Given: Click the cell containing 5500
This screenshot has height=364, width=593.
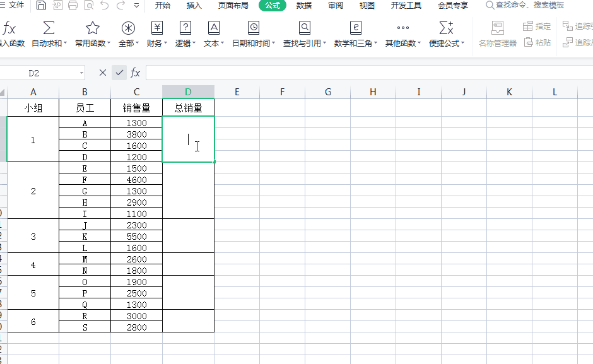Looking at the screenshot, I should 136,237.
